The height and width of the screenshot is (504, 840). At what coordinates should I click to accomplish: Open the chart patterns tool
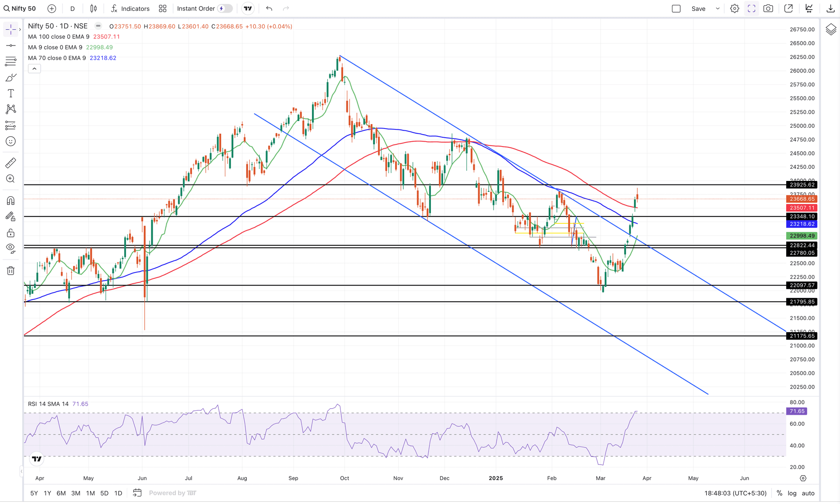click(10, 109)
